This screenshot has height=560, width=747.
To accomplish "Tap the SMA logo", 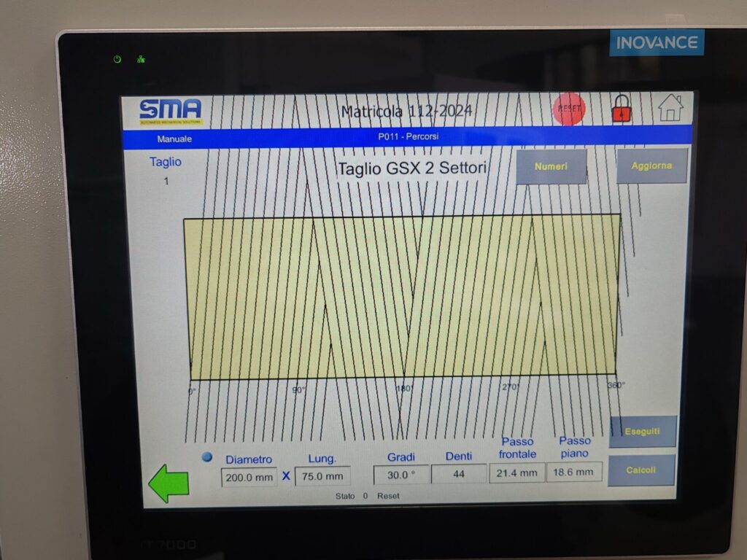I will tap(171, 110).
